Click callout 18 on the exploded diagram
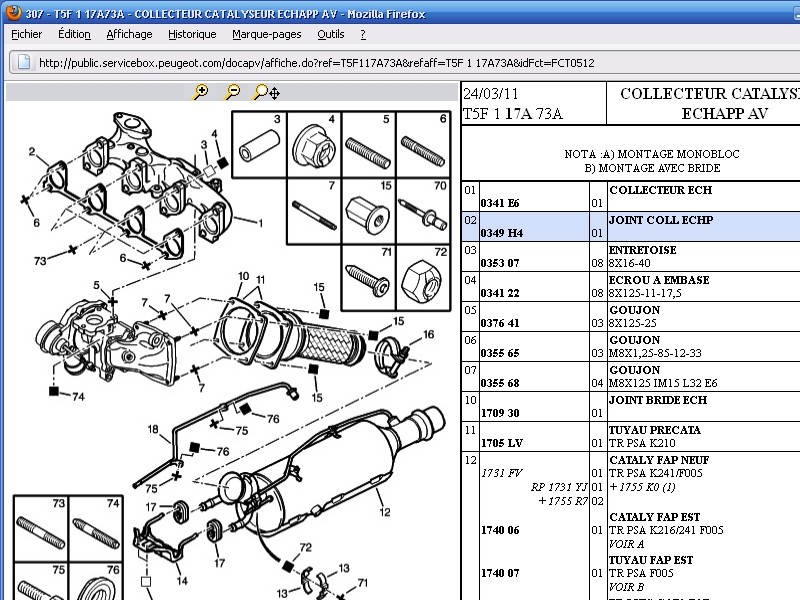 coord(153,429)
